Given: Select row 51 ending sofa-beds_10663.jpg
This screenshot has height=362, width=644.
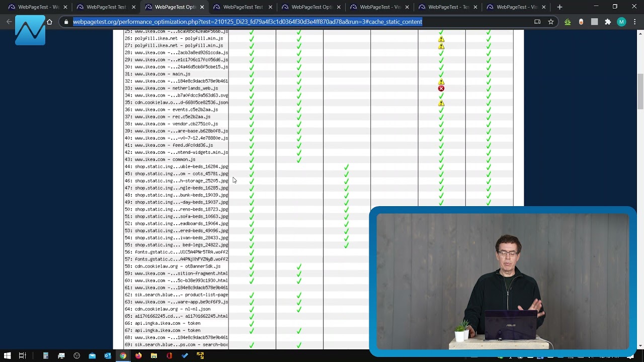Looking at the screenshot, I should pos(176,216).
